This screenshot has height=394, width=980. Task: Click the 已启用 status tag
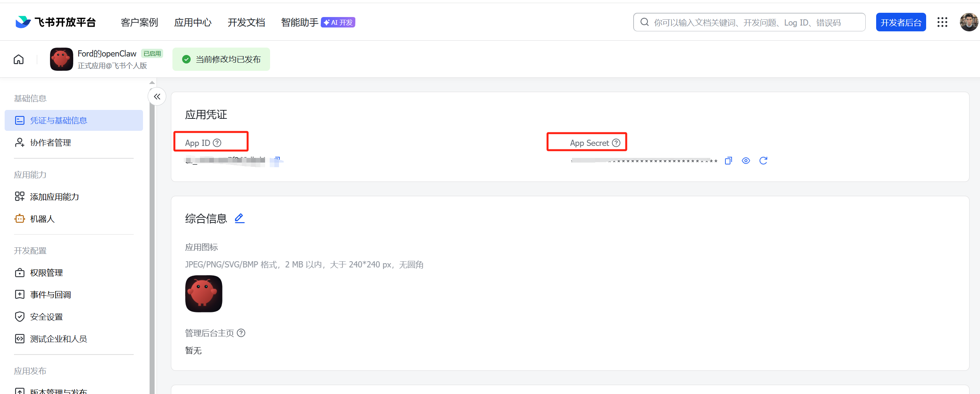pos(152,53)
